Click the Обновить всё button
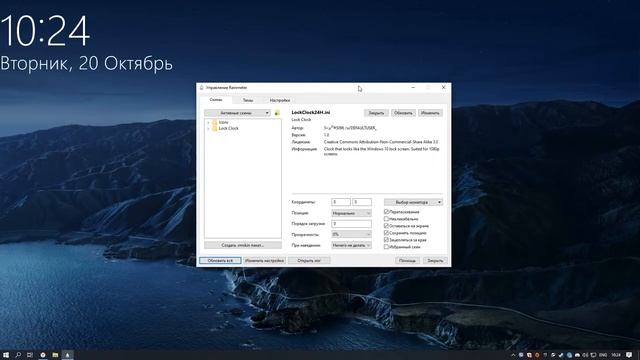 (x=220, y=260)
